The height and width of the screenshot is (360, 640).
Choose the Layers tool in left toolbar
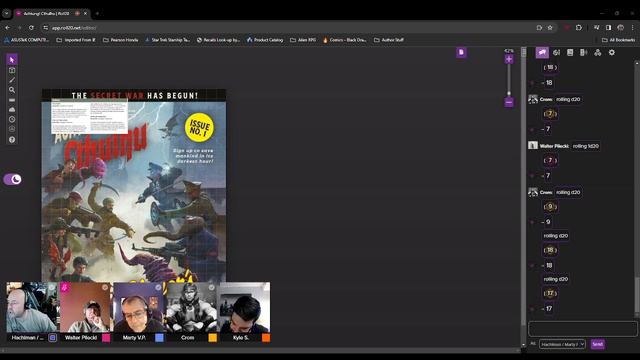[x=12, y=70]
